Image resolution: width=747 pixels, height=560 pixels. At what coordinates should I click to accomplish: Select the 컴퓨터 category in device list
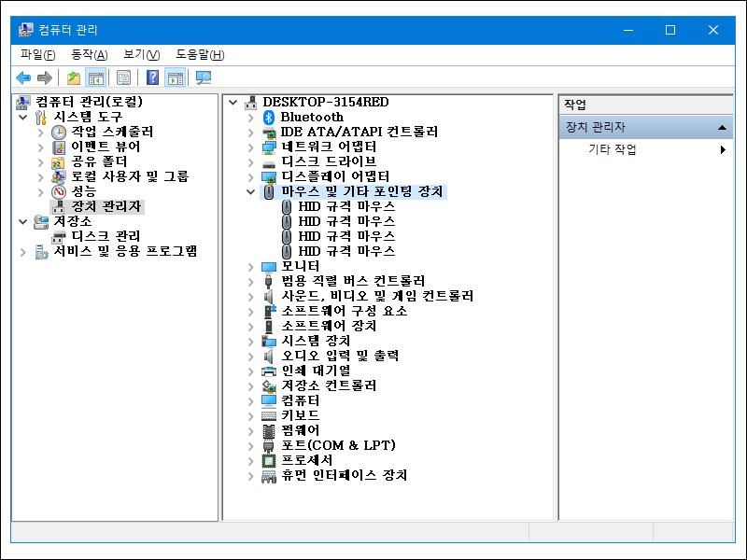pos(300,400)
